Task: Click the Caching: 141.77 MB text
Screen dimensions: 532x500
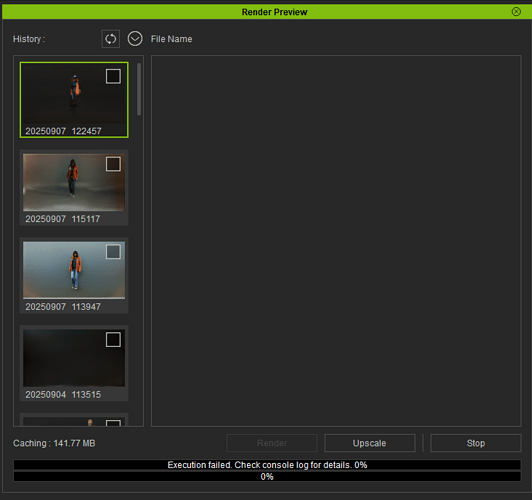Action: 54,443
